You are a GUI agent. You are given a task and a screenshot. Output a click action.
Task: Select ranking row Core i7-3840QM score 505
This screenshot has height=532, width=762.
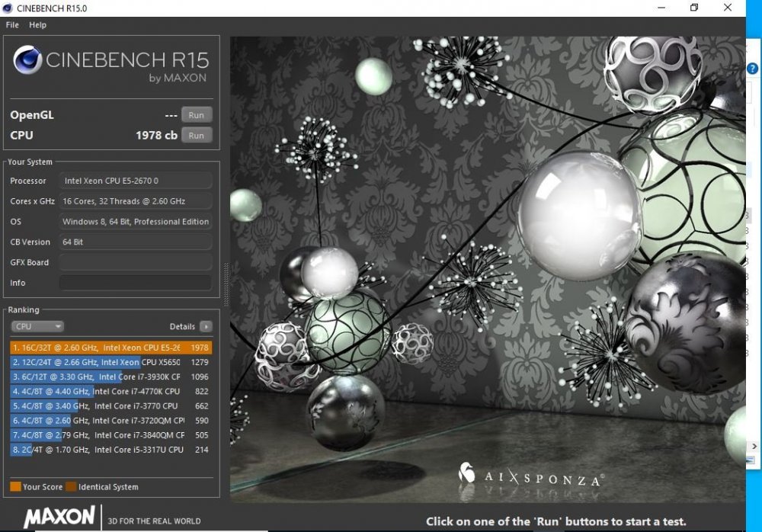(x=110, y=435)
